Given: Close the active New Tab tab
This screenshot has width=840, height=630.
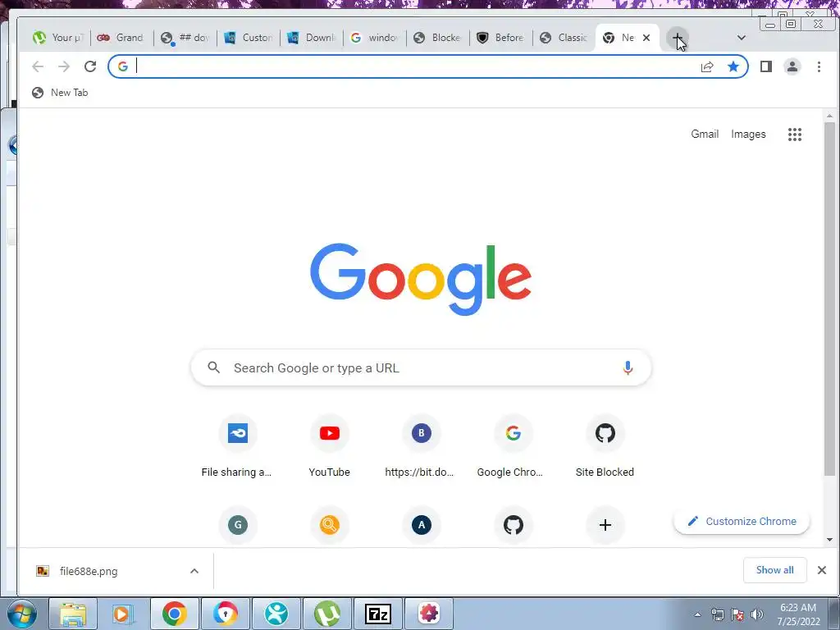Looking at the screenshot, I should pos(646,38).
